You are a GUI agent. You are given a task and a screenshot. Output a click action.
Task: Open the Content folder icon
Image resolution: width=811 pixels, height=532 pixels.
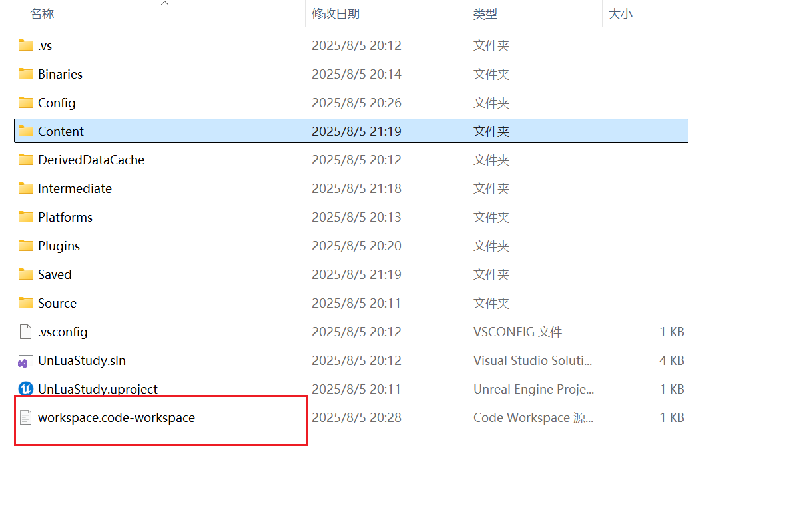tap(25, 131)
